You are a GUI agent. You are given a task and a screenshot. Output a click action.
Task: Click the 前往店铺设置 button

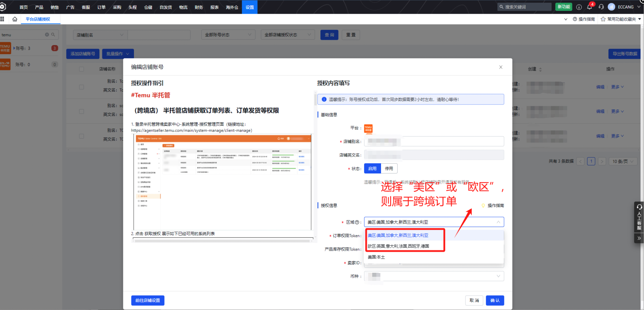coord(148,300)
